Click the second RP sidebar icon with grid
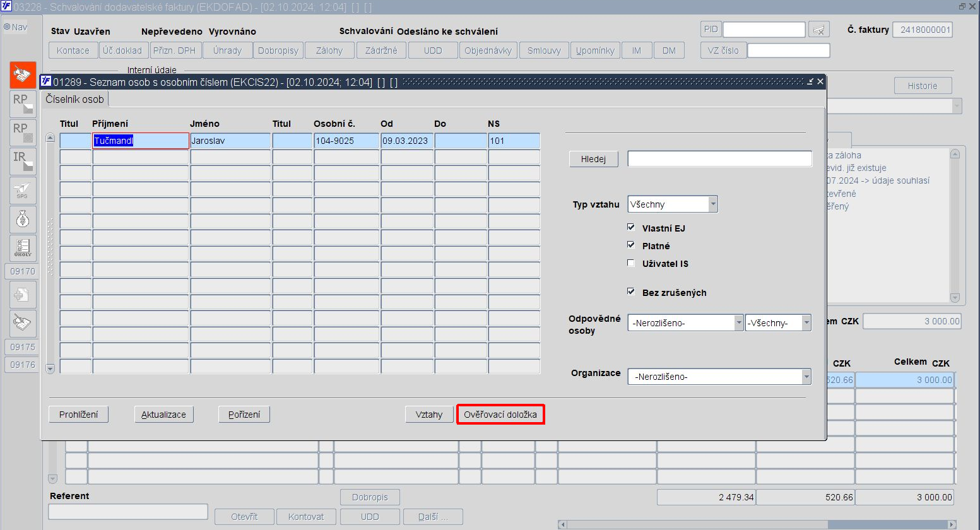This screenshot has height=530, width=980. click(x=23, y=132)
